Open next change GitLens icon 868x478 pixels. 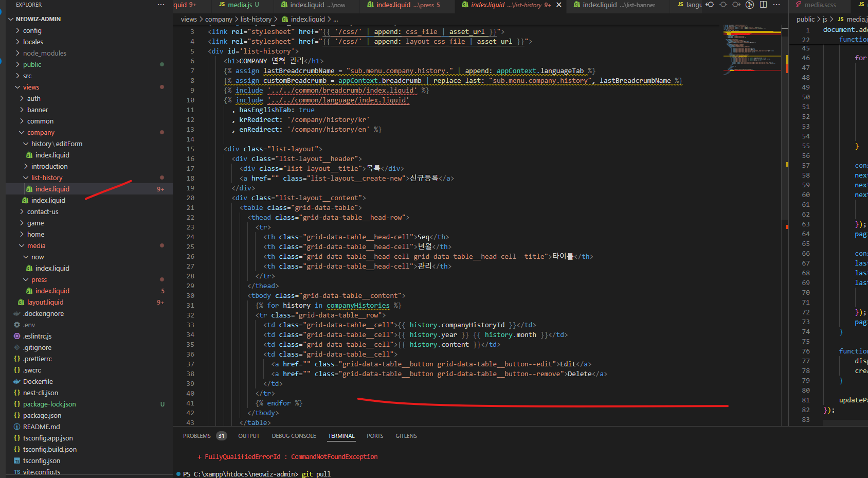(736, 5)
